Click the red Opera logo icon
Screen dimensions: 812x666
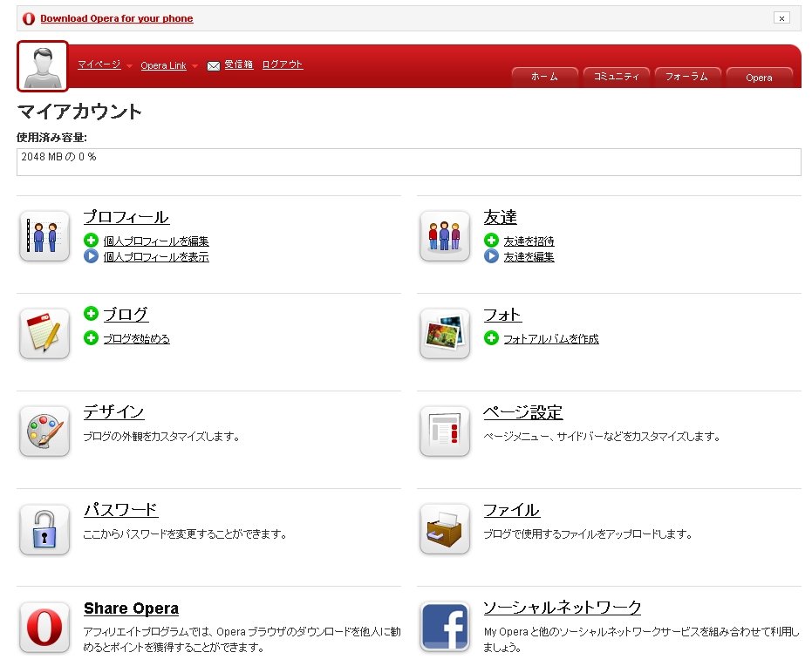(44, 627)
